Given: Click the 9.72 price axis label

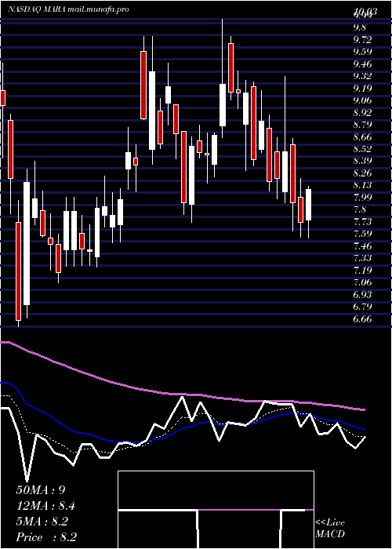Looking at the screenshot, I should 362,39.
